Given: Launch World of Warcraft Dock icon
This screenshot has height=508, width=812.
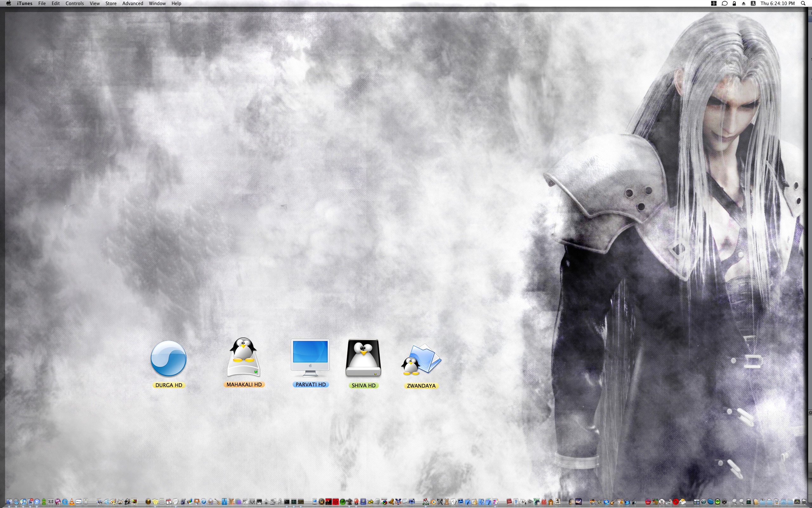Looking at the screenshot, I should point(321,502).
